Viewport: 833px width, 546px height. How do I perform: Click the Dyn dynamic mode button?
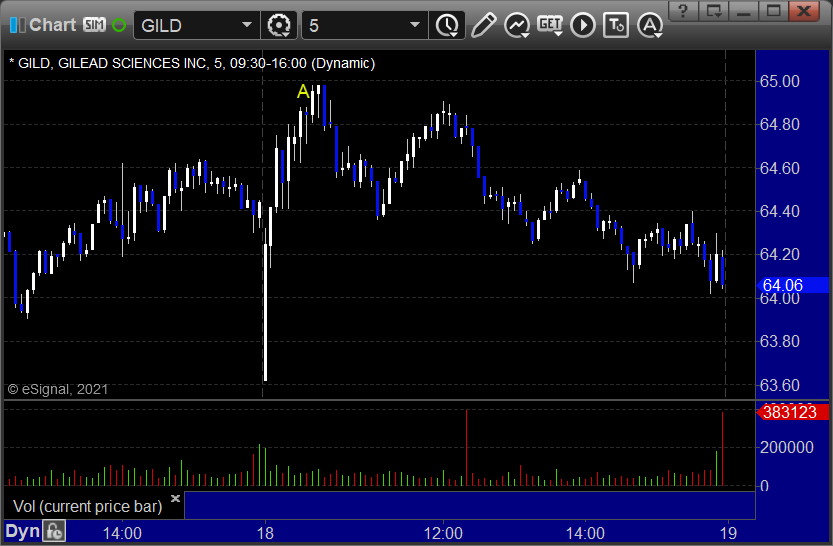tap(23, 531)
